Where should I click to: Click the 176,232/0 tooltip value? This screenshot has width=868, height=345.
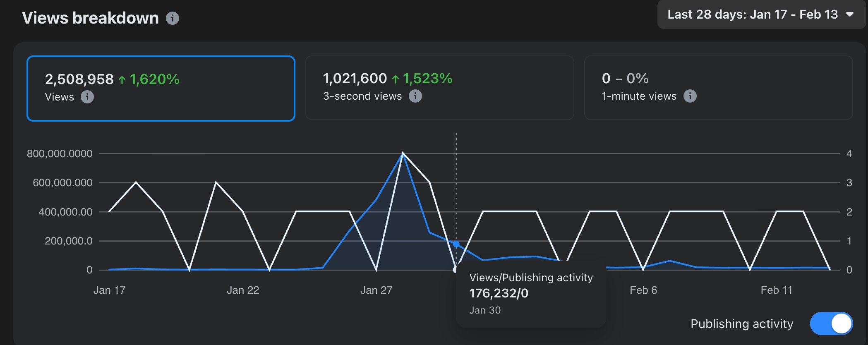tap(499, 293)
